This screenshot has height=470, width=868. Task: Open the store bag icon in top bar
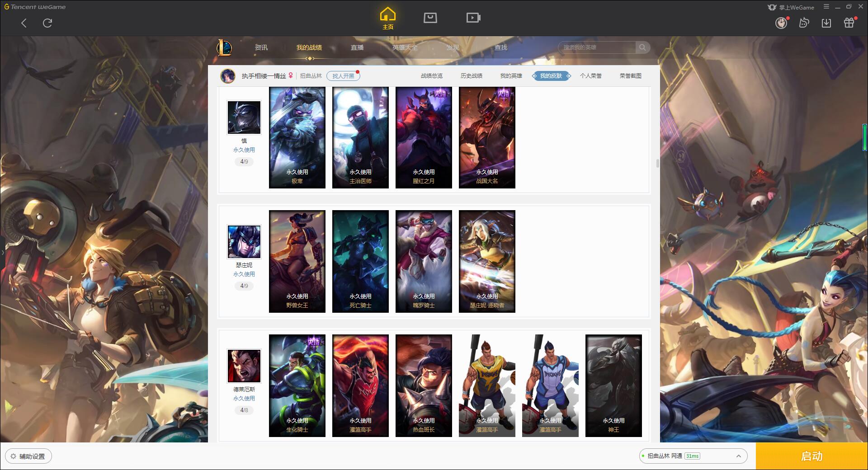tap(430, 18)
